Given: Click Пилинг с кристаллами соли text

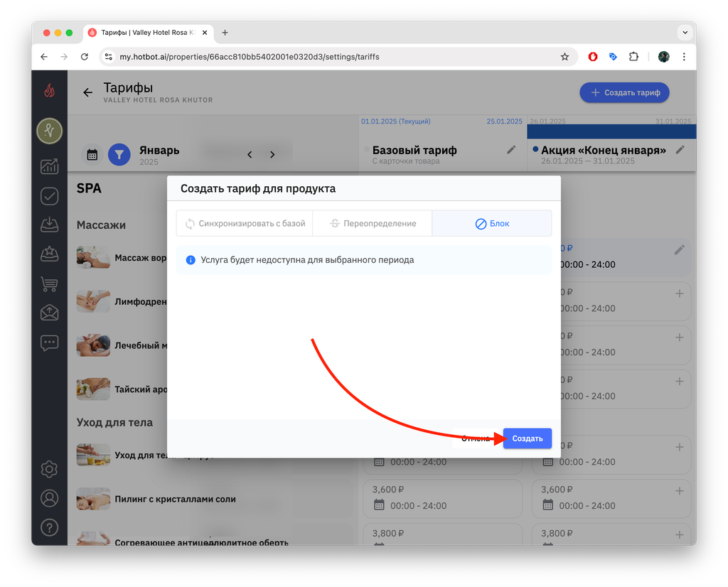Looking at the screenshot, I should point(175,499).
